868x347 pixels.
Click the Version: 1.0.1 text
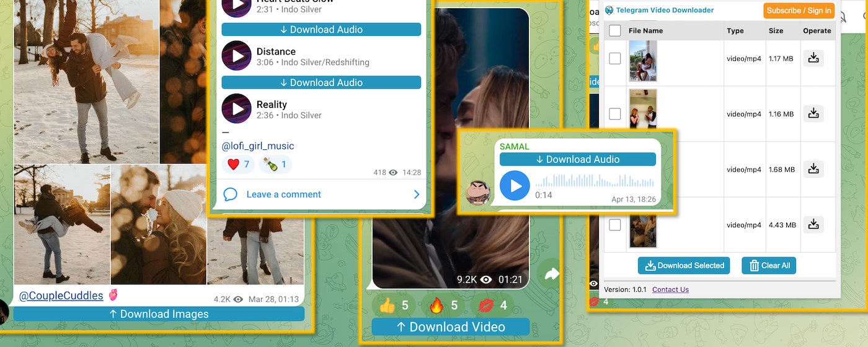coord(625,289)
